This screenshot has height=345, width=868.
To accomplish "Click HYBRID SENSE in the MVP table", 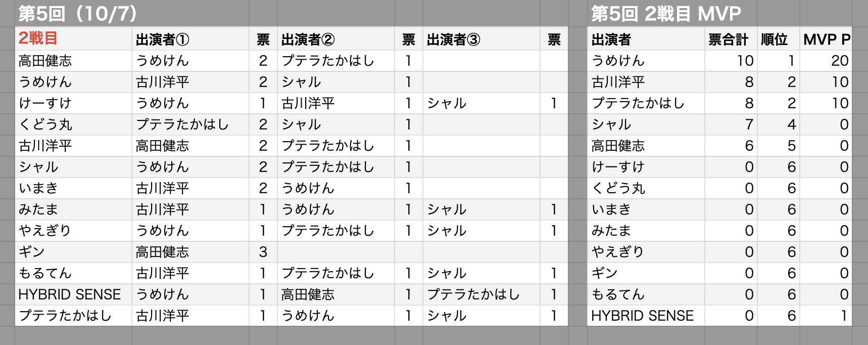I will [x=642, y=316].
